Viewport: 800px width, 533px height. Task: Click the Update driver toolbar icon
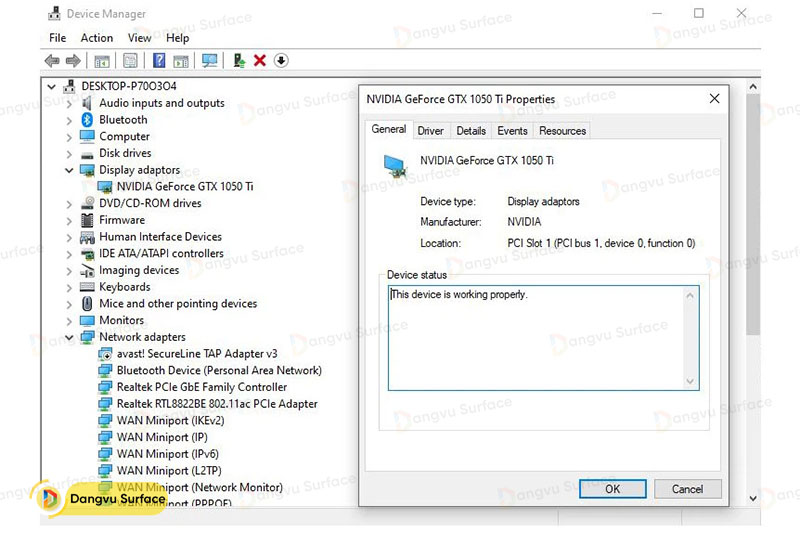(x=239, y=61)
